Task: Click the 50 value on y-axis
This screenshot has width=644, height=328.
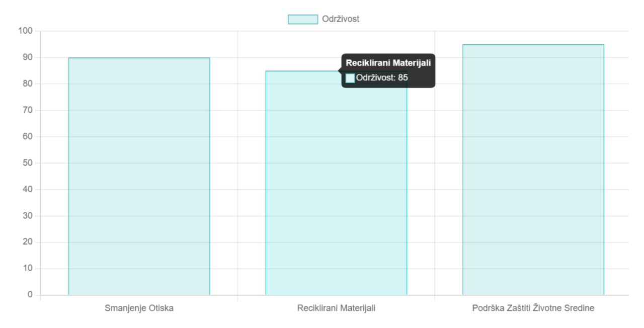Action: coord(27,163)
